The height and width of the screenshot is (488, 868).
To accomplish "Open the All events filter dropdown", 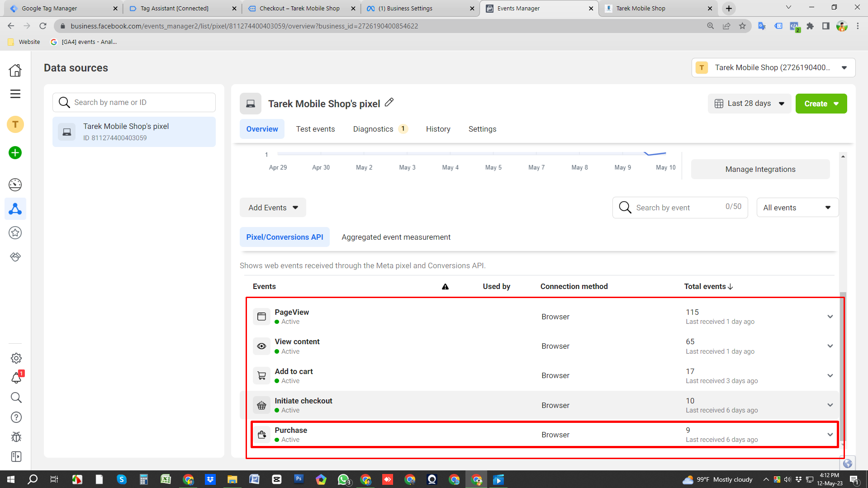I will point(797,208).
